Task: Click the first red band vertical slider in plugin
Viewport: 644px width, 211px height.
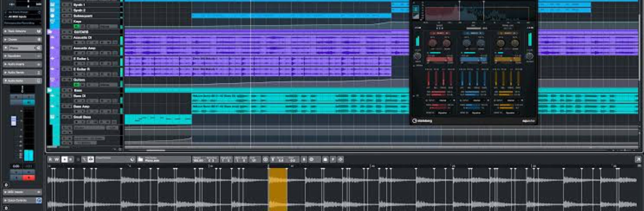Action: coord(428,78)
